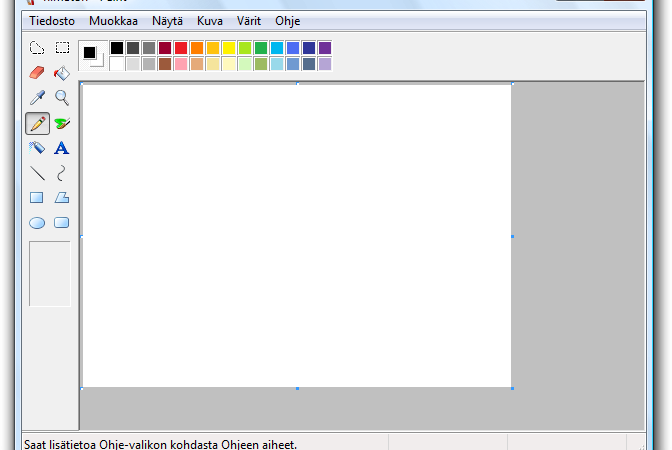Pick the pink color swatch
Image resolution: width=672 pixels, height=450 pixels.
(181, 64)
